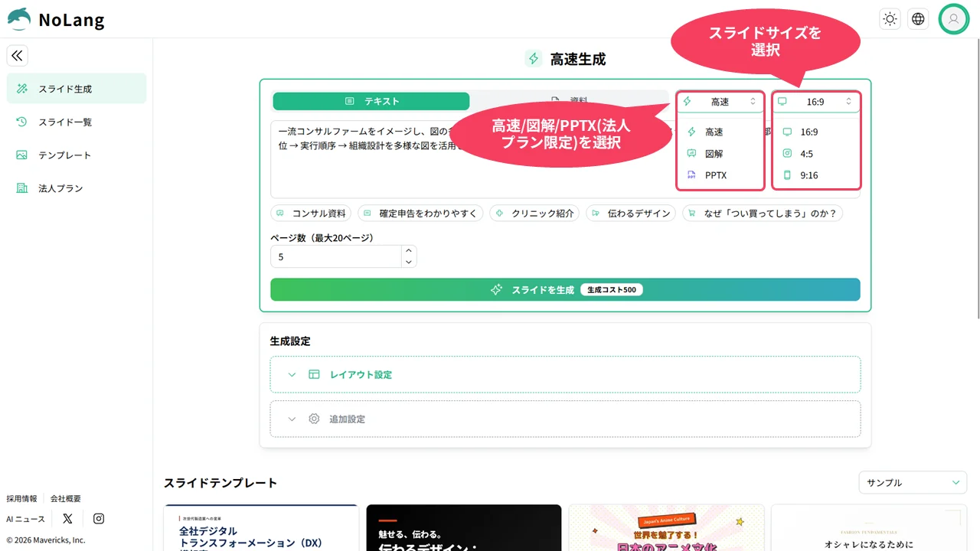
Task: Pick the なぜ「つい買ってしまう」のか？ chip
Action: [x=763, y=214]
